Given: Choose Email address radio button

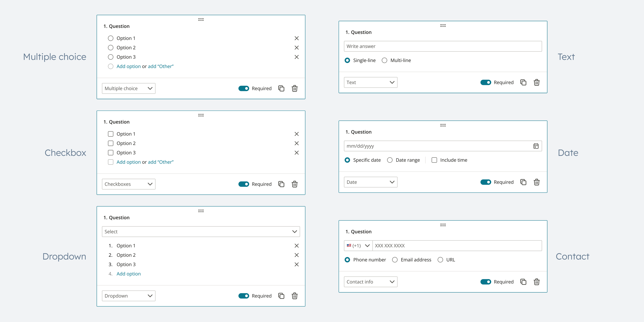Looking at the screenshot, I should click(x=395, y=260).
